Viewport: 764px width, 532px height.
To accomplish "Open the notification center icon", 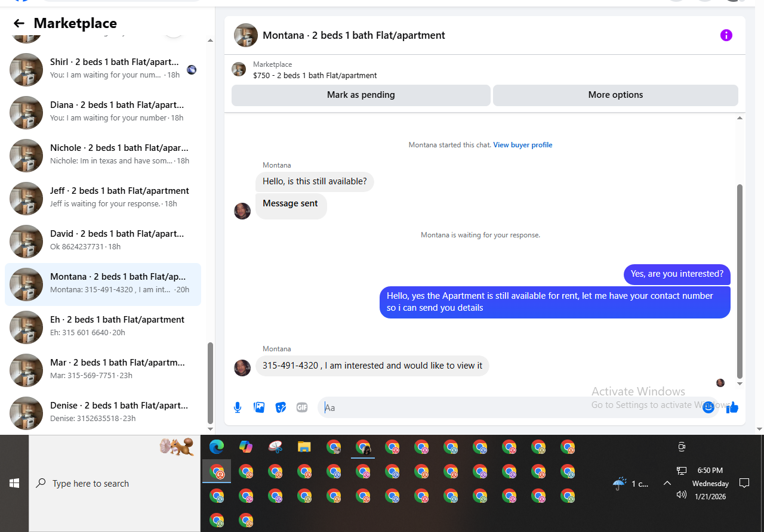I will [x=744, y=483].
